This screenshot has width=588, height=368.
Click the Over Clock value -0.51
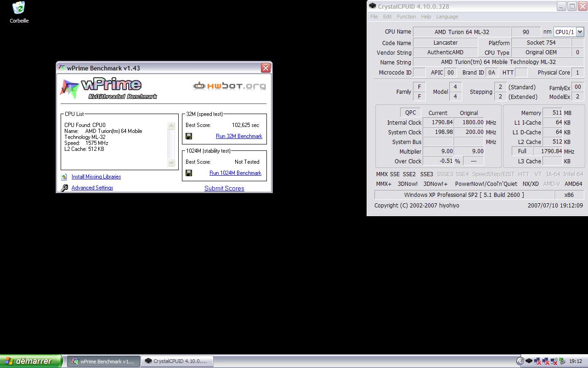[438, 161]
